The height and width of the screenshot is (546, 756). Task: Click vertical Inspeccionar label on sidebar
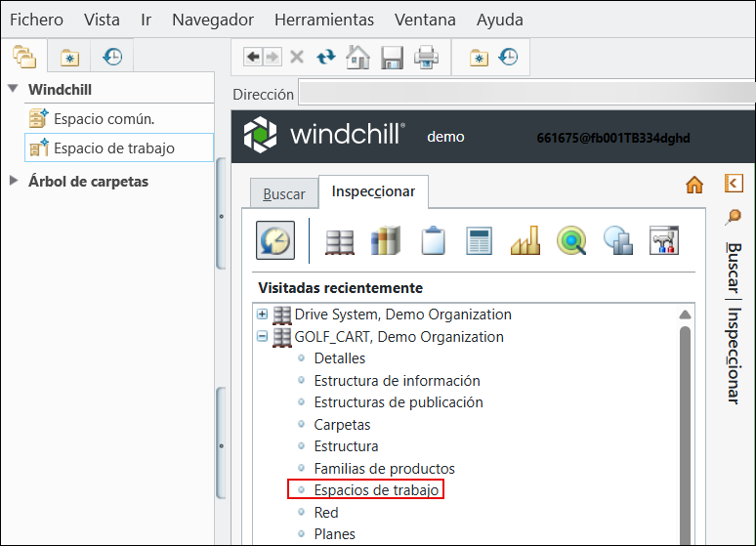pyautogui.click(x=734, y=356)
